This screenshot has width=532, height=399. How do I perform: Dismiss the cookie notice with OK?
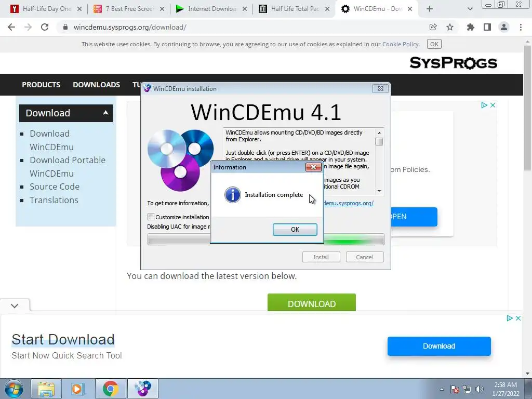434,44
